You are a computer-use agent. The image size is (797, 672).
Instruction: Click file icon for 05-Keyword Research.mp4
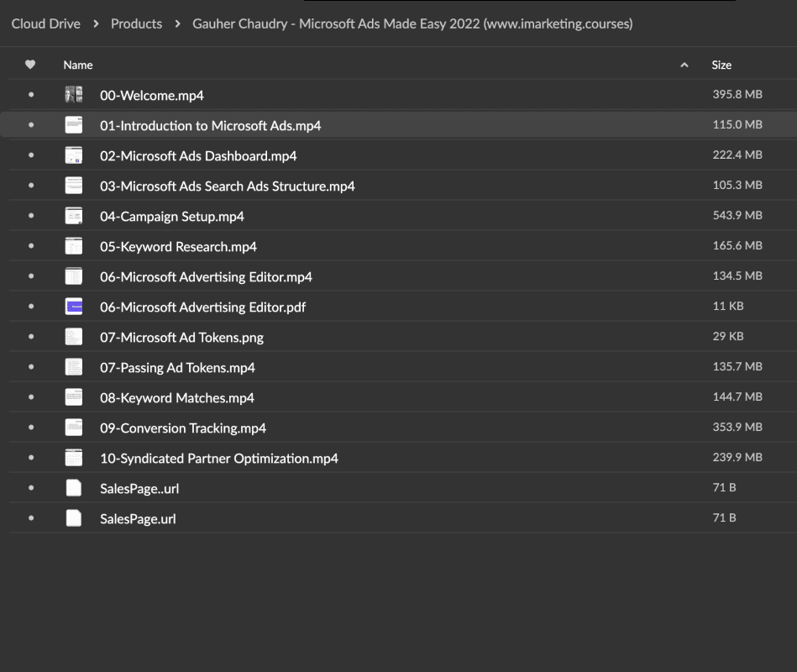[x=74, y=246]
